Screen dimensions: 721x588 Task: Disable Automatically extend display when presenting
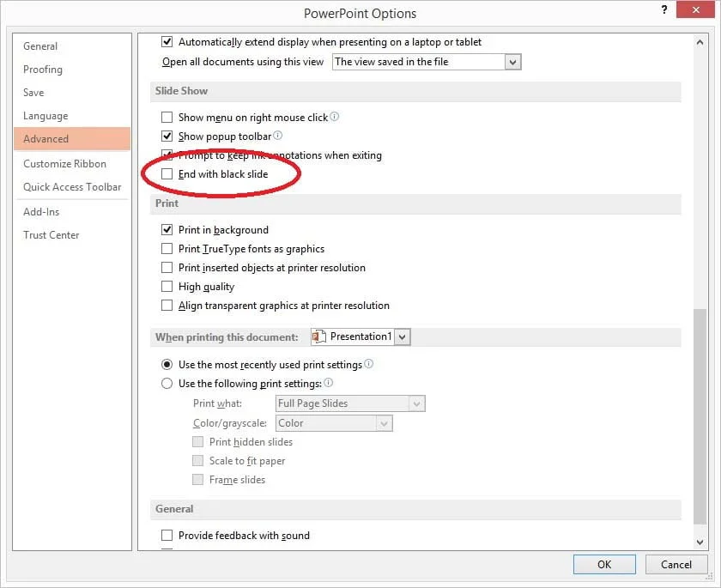pos(167,41)
